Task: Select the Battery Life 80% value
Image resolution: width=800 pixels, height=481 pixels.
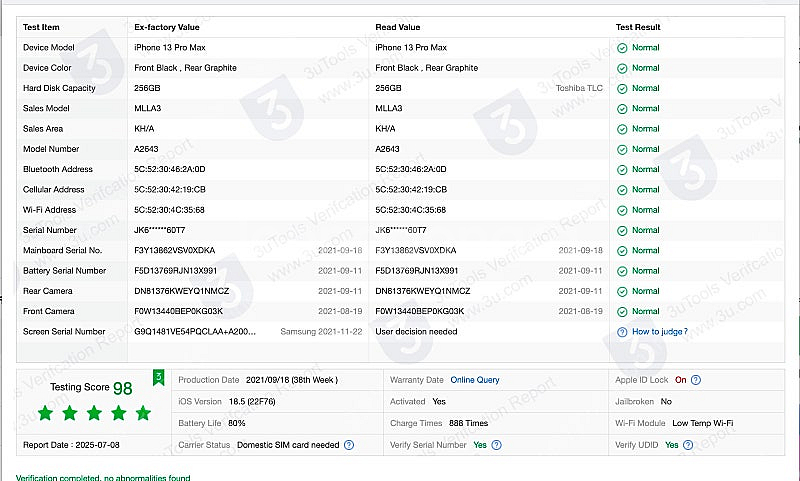Action: click(x=237, y=423)
